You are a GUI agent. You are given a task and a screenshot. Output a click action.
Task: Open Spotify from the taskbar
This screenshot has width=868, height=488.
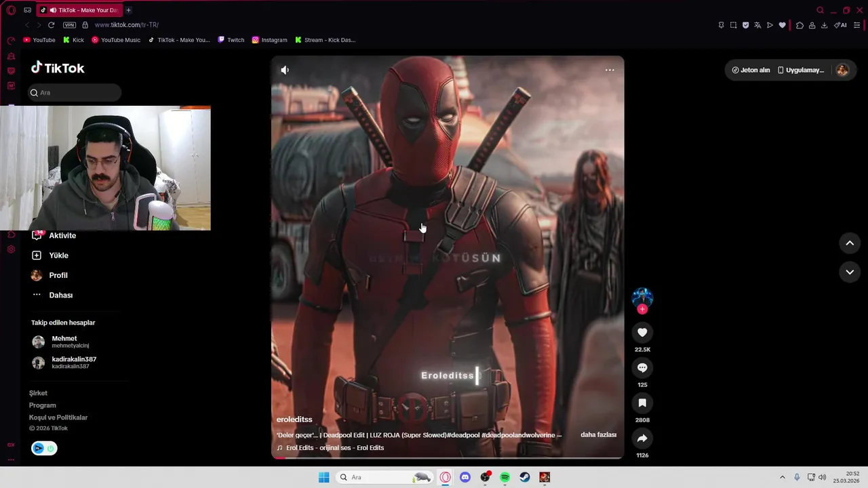tap(505, 477)
